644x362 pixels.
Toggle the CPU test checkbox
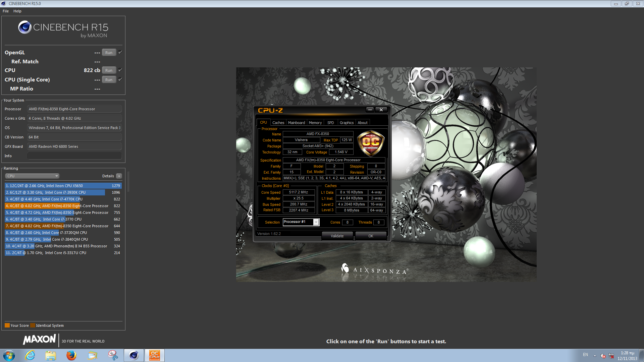coord(120,70)
